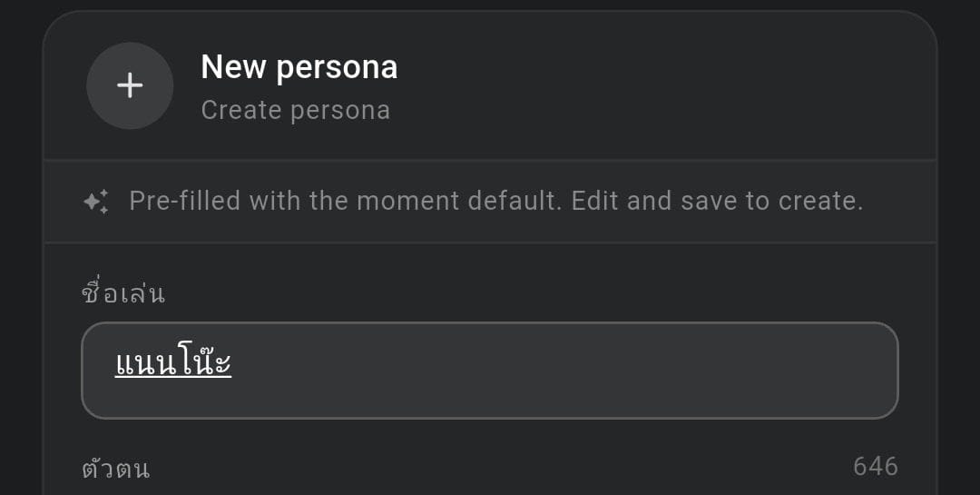Click the word 'persona' in the title
Image resolution: width=980 pixels, height=495 pixels.
[337, 68]
